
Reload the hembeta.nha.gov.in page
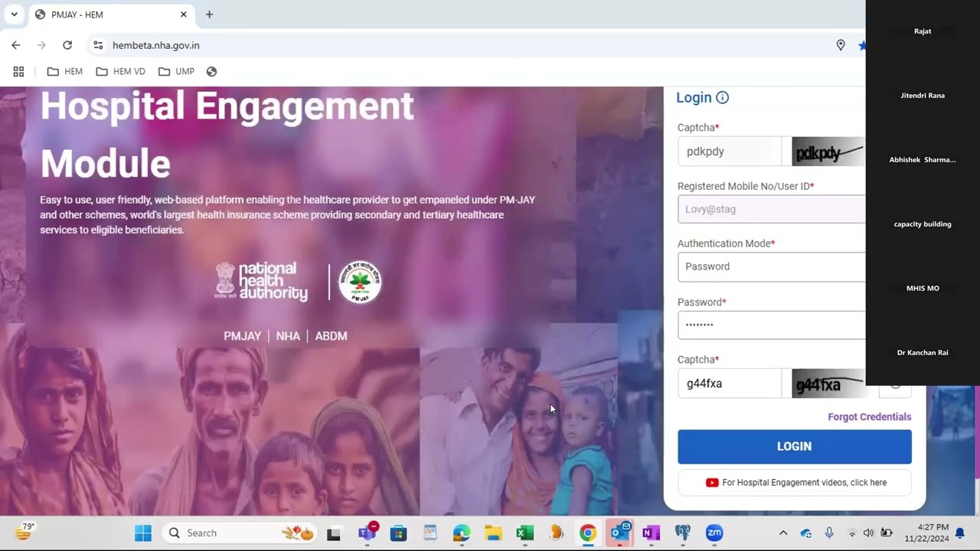click(x=67, y=45)
